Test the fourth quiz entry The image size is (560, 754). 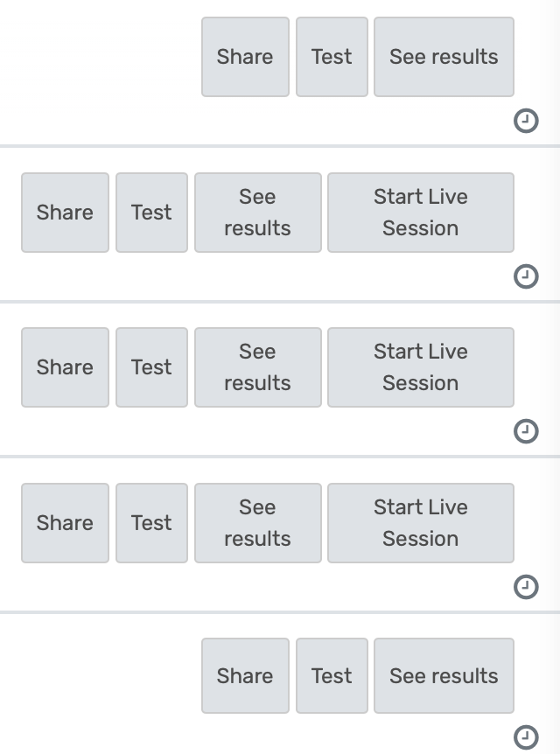coord(151,522)
